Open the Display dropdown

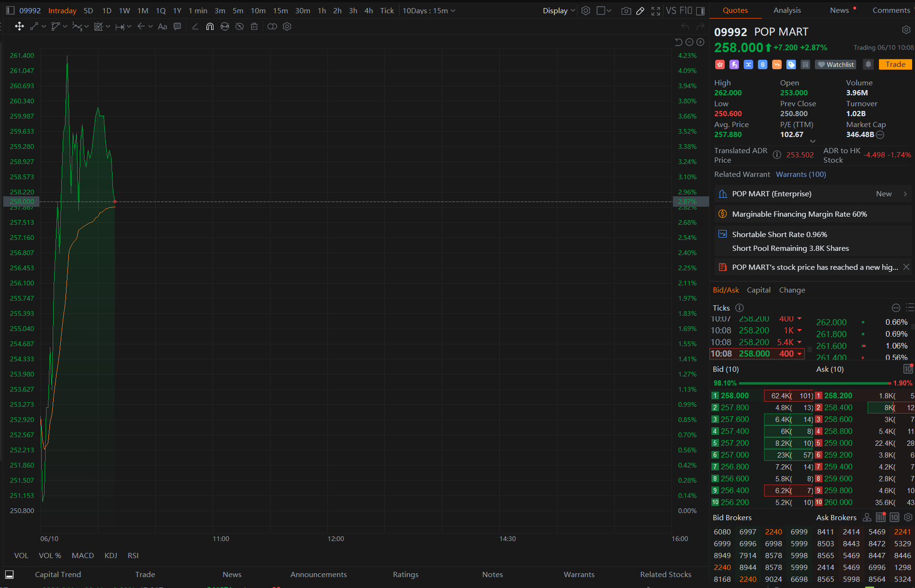559,10
